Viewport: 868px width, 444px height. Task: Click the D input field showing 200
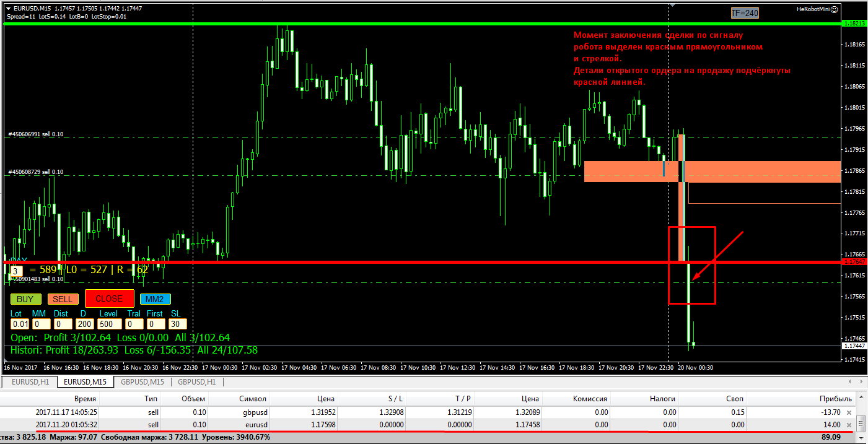pos(85,324)
